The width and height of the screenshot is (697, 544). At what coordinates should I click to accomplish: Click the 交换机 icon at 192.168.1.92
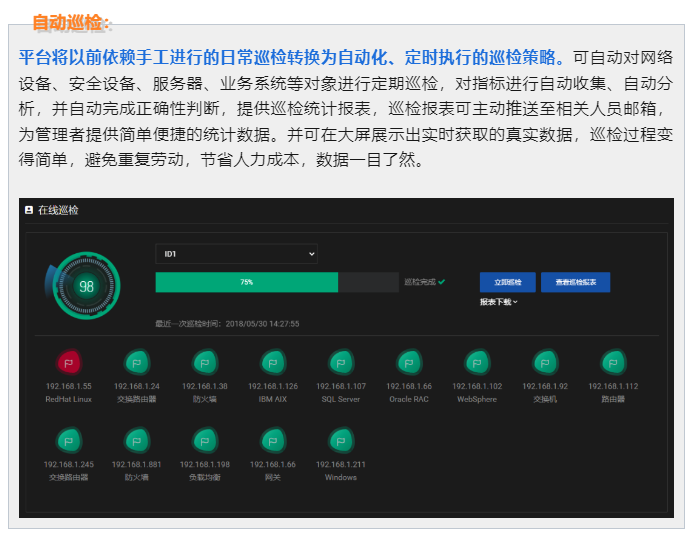tap(546, 362)
